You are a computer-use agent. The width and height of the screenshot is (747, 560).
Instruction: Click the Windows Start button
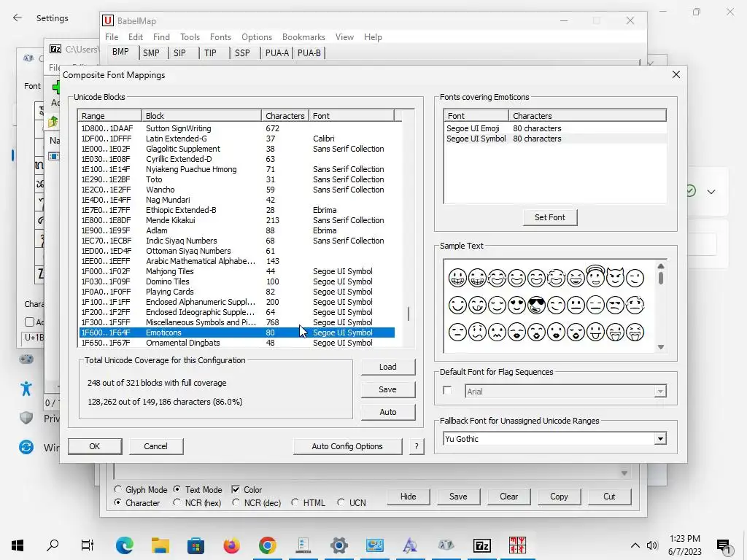[18, 545]
